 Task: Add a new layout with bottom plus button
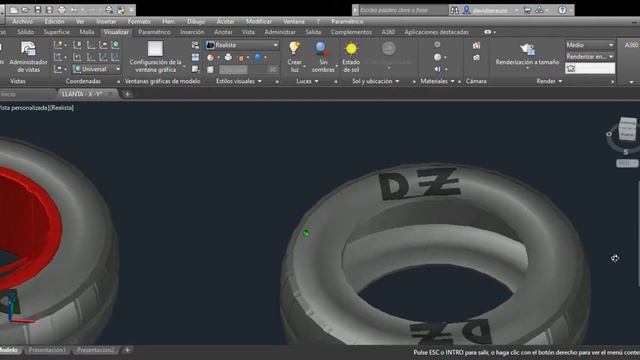tap(127, 350)
